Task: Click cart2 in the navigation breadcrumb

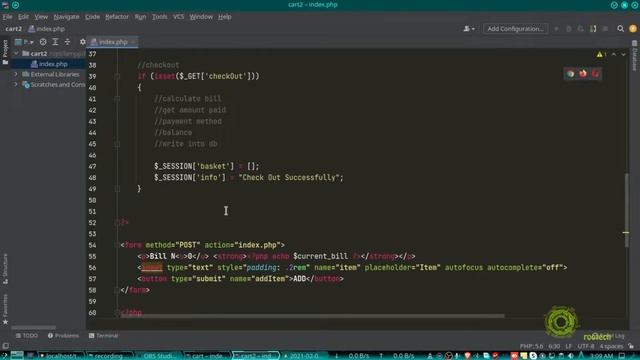Action: point(13,29)
